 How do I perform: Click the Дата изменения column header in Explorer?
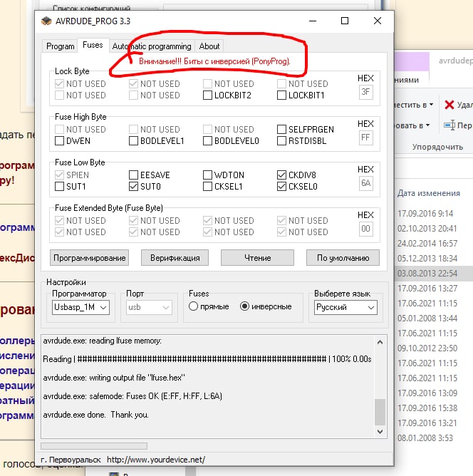pos(428,193)
